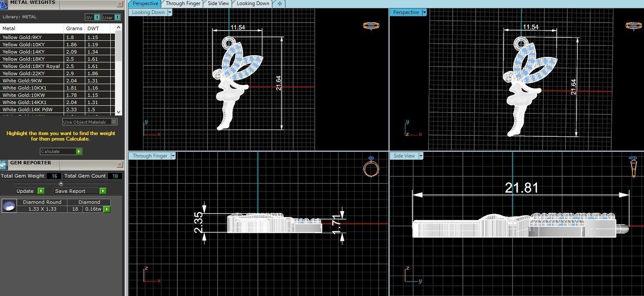Screen dimensions: 644x296
Task: Click the Metal column header
Action: click(32, 28)
